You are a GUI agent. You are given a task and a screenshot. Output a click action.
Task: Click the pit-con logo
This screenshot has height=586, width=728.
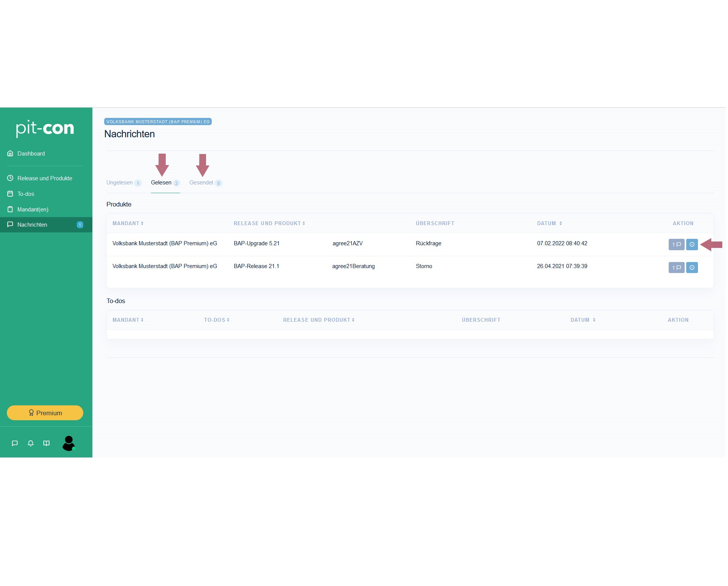[45, 128]
